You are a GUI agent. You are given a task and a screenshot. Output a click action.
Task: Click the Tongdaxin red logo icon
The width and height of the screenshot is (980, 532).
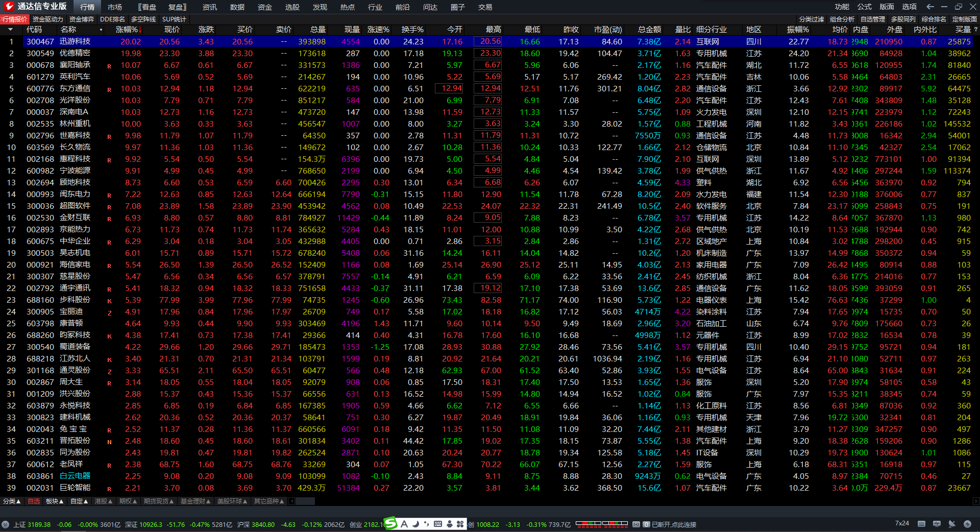[9, 7]
